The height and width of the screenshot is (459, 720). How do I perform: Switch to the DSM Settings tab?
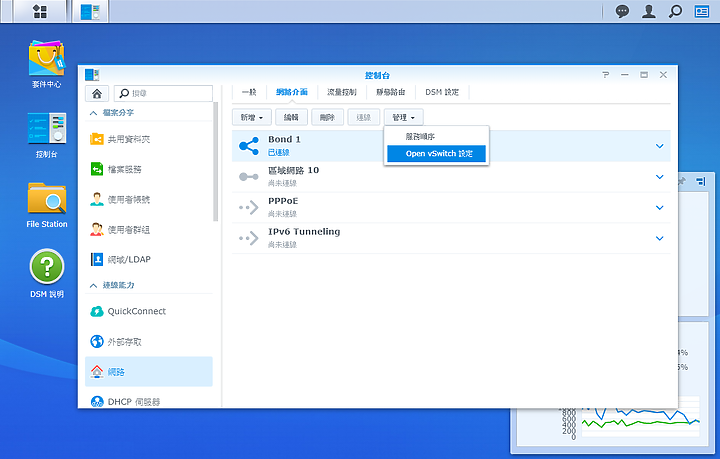pos(442,92)
